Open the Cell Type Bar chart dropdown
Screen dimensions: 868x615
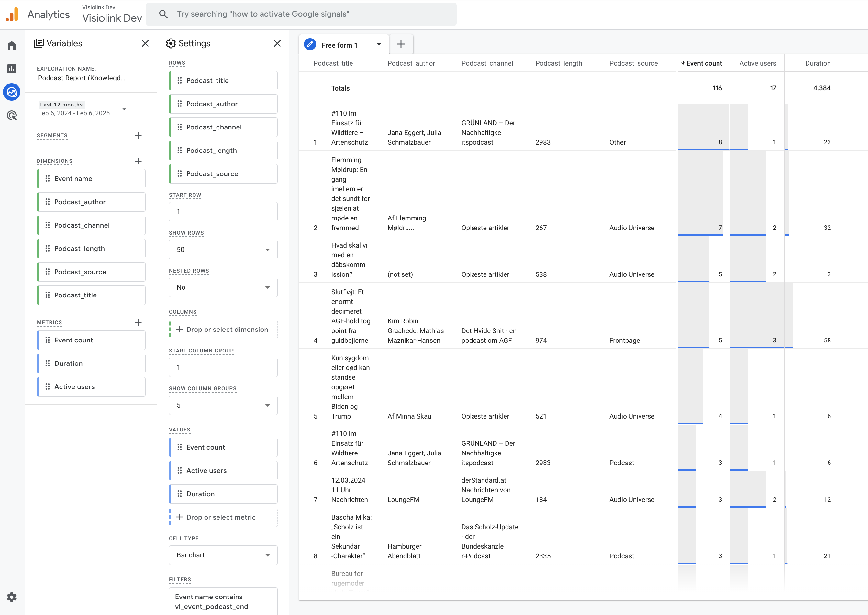[223, 555]
